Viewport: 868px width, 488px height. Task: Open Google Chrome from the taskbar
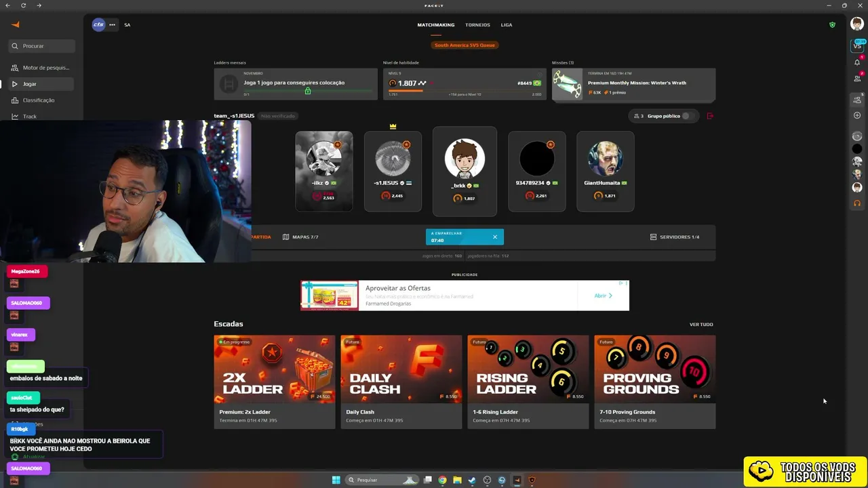[442, 480]
